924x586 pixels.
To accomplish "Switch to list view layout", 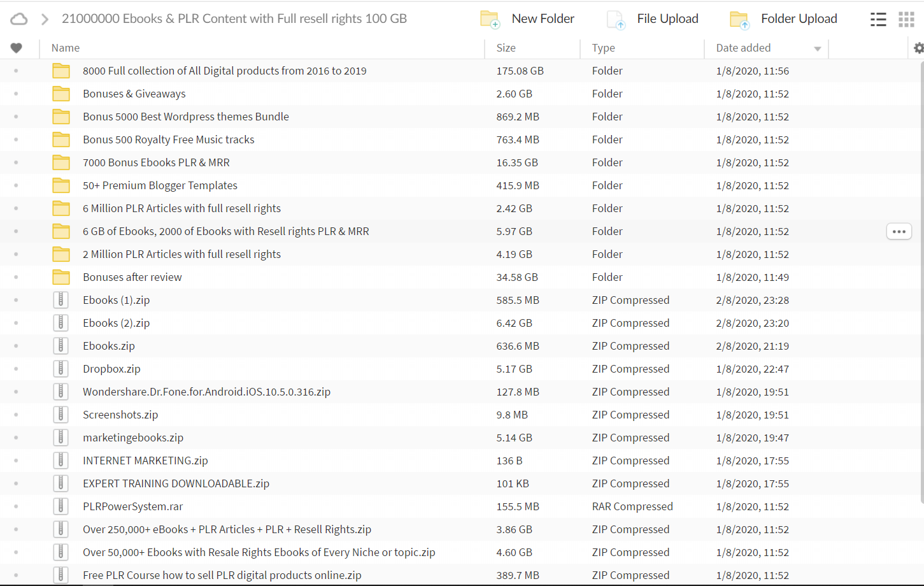I will tap(878, 19).
